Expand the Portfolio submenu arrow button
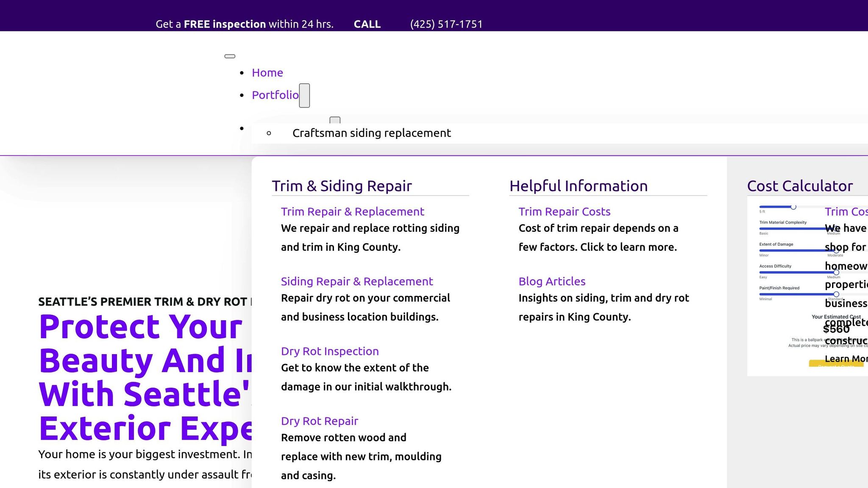 click(304, 95)
